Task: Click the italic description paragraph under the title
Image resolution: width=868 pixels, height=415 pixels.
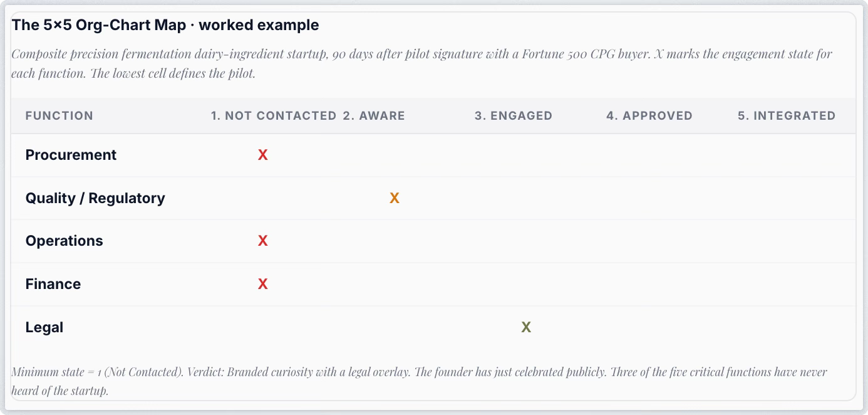Action: [421, 63]
